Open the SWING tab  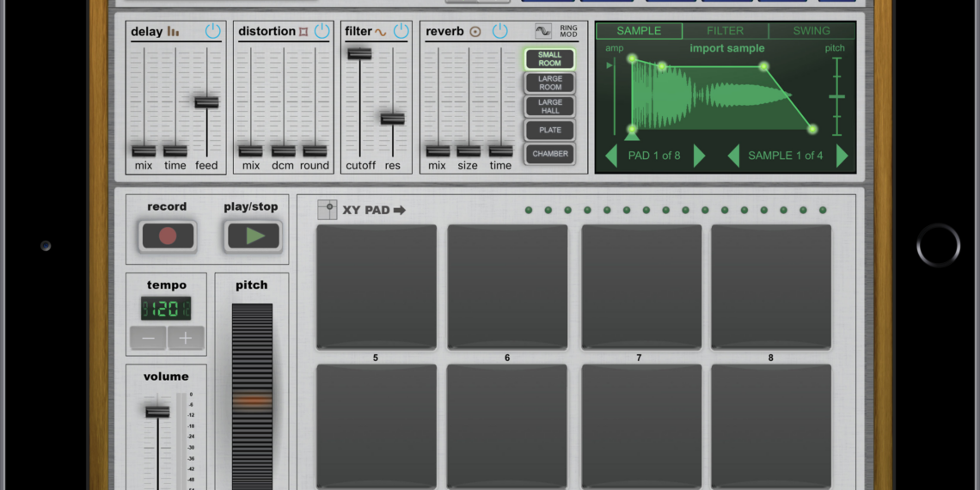point(811,31)
